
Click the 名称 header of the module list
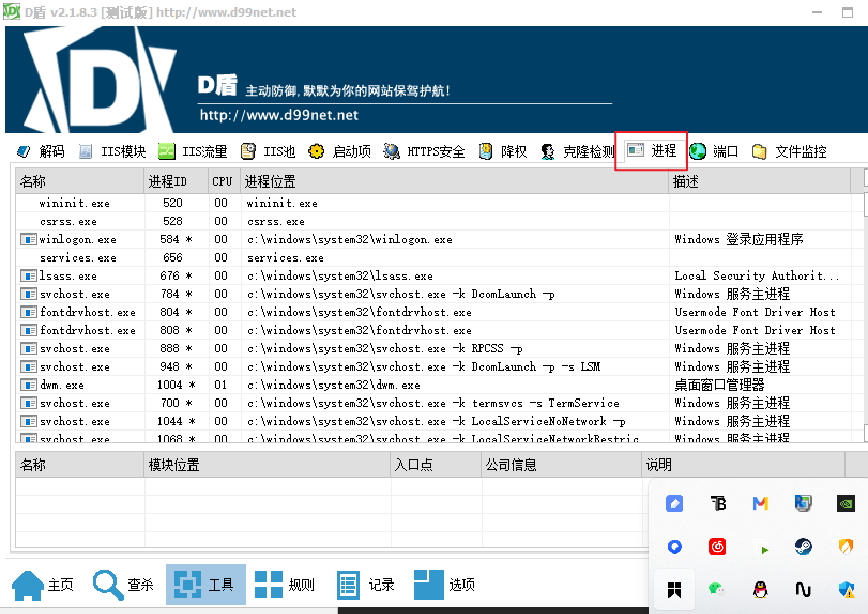click(x=80, y=465)
